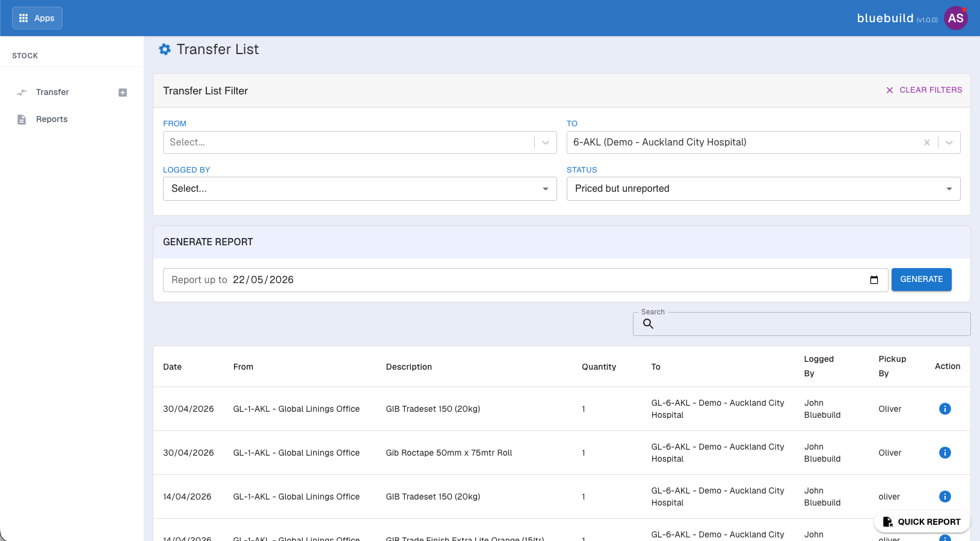The width and height of the screenshot is (980, 541).
Task: Click the QUICK REPORT button
Action: [922, 522]
